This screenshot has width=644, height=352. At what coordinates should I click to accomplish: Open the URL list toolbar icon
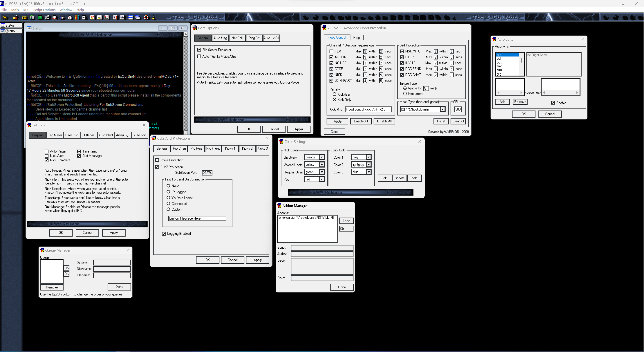point(122,17)
